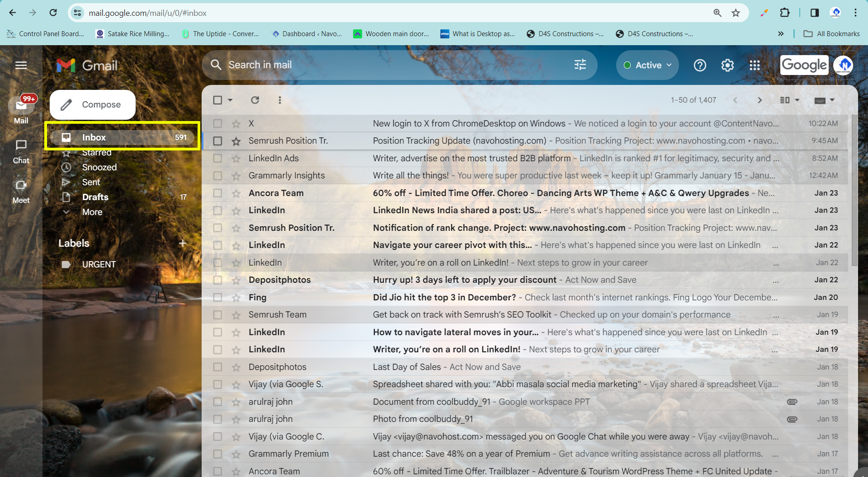The width and height of the screenshot is (868, 477).
Task: Compose a new email
Action: 93,104
